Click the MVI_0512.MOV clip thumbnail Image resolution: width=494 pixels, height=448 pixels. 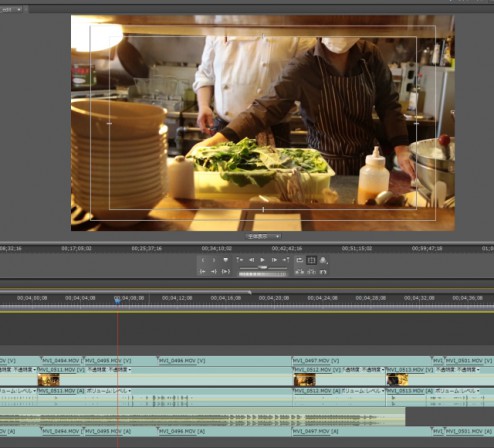pyautogui.click(x=305, y=380)
